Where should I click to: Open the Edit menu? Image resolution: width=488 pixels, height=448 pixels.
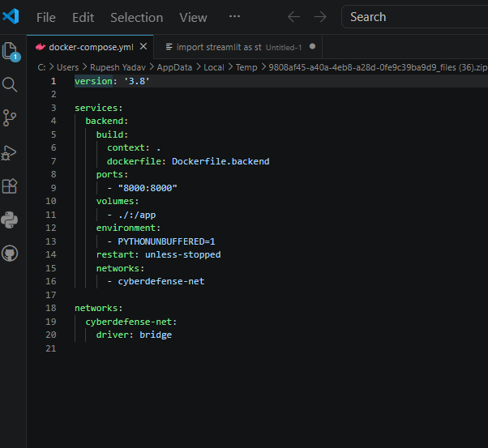click(x=83, y=18)
